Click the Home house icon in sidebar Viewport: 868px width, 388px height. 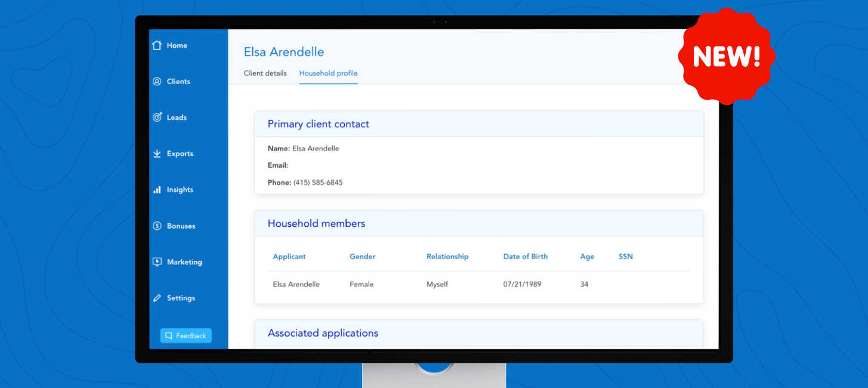click(157, 45)
